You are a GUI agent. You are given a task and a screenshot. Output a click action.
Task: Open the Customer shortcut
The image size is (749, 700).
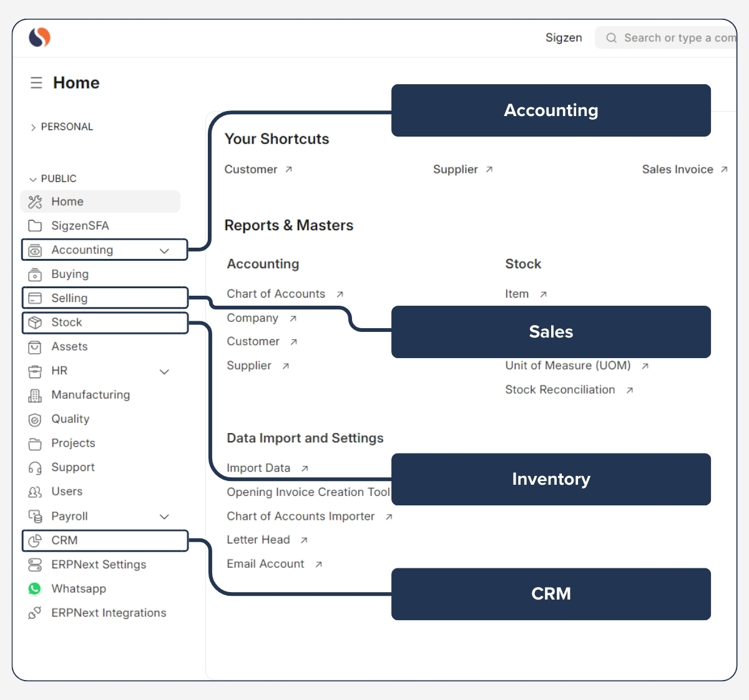tap(252, 169)
